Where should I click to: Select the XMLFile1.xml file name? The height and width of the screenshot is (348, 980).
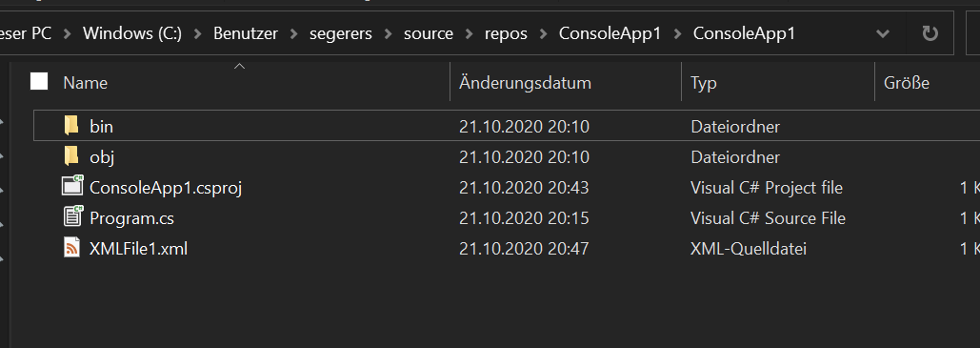139,249
